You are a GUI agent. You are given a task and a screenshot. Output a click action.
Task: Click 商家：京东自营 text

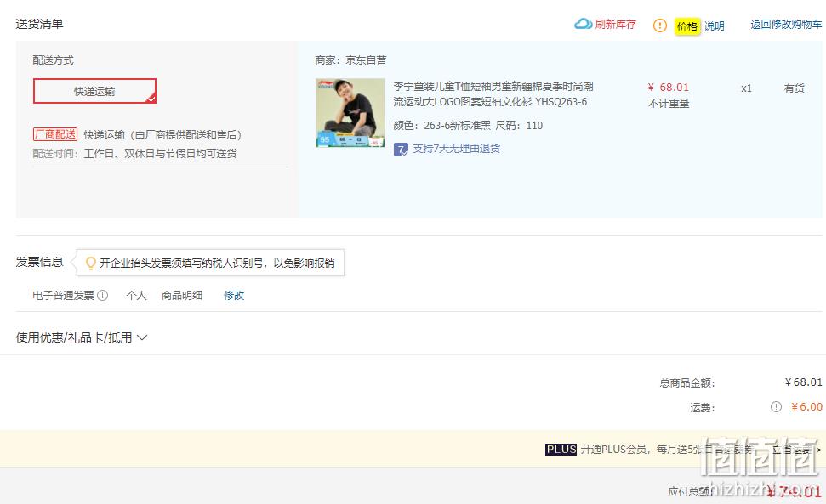coord(350,60)
